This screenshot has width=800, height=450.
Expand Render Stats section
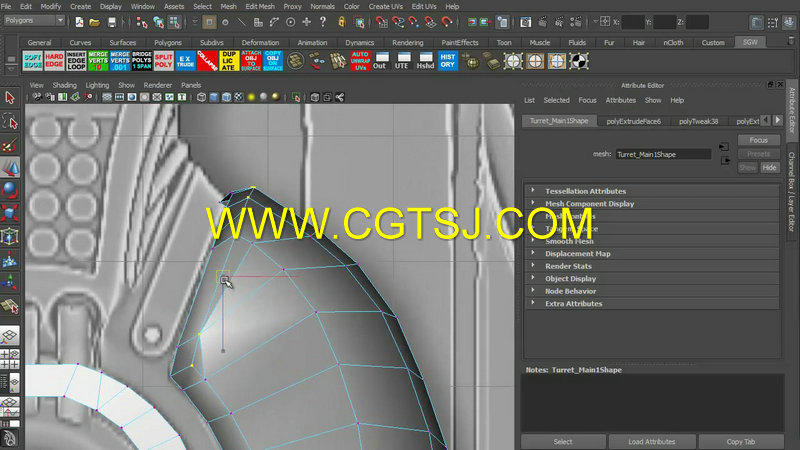pyautogui.click(x=652, y=266)
